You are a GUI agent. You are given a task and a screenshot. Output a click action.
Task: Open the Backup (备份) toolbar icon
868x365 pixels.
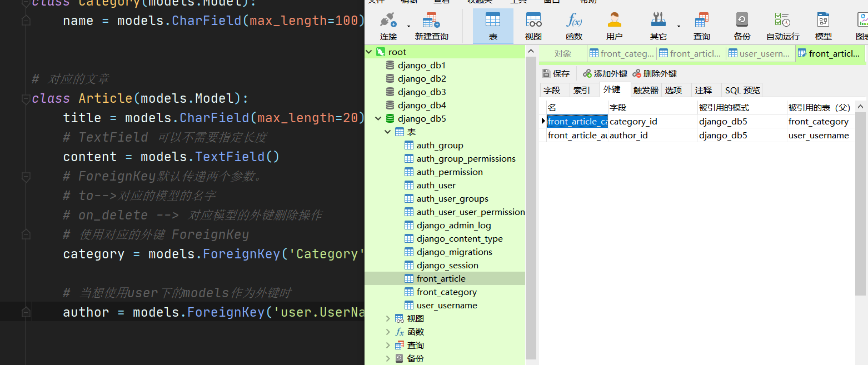742,26
